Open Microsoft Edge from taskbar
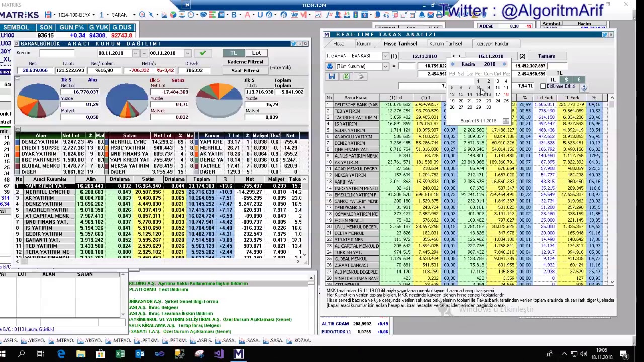This screenshot has width=644, height=362. [x=61, y=354]
